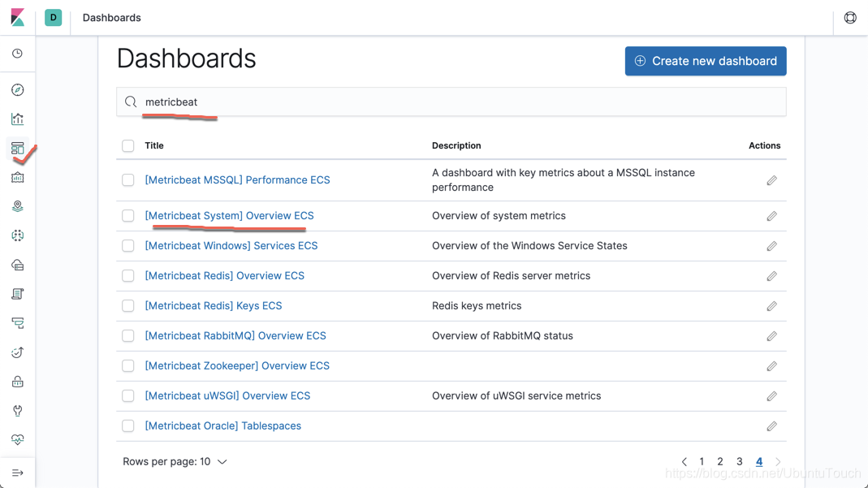868x488 pixels.
Task: Open [Metricbeat Redis] Overview ECS link
Action: coord(225,275)
